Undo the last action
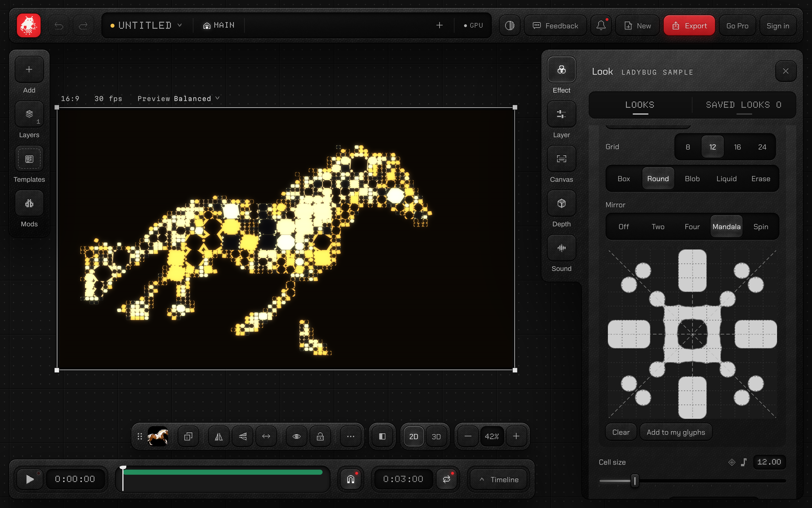This screenshot has width=812, height=508. [x=59, y=26]
